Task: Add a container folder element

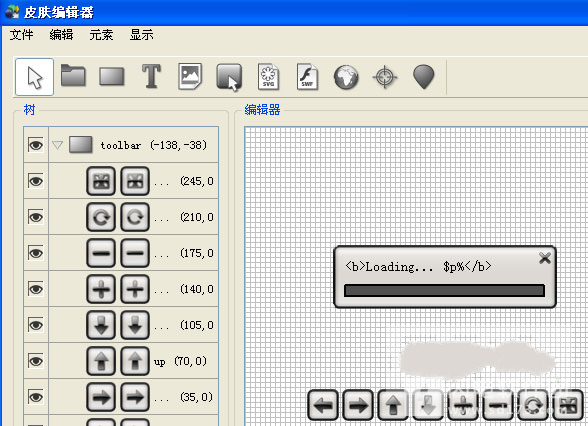Action: point(73,76)
